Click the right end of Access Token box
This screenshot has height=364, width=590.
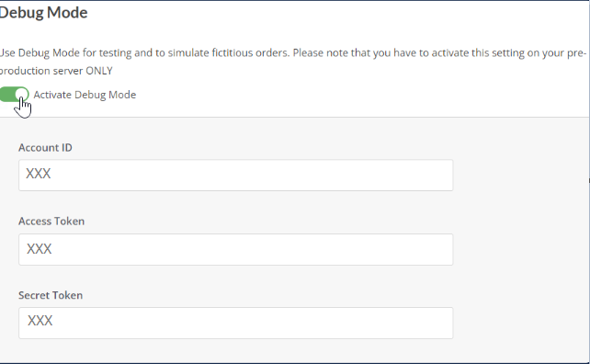click(444, 250)
